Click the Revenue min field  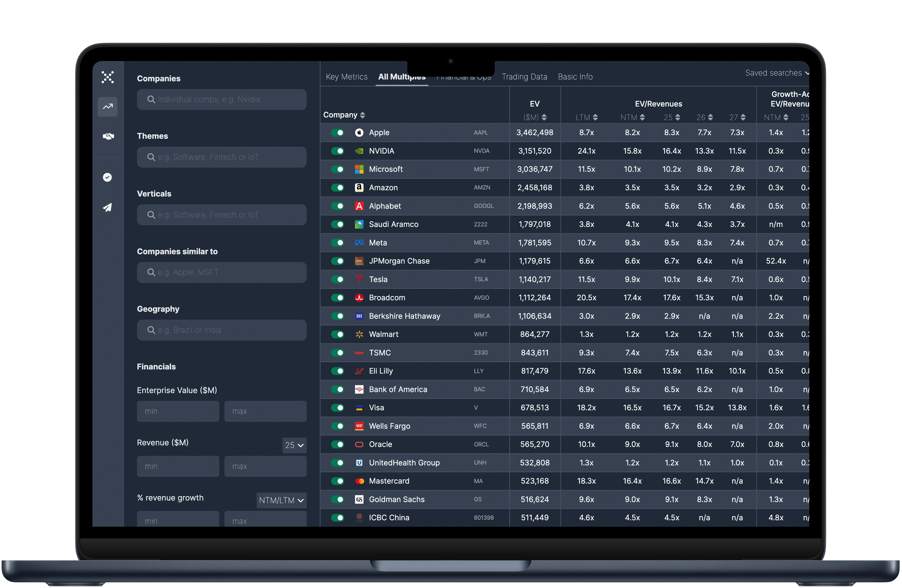coord(178,466)
